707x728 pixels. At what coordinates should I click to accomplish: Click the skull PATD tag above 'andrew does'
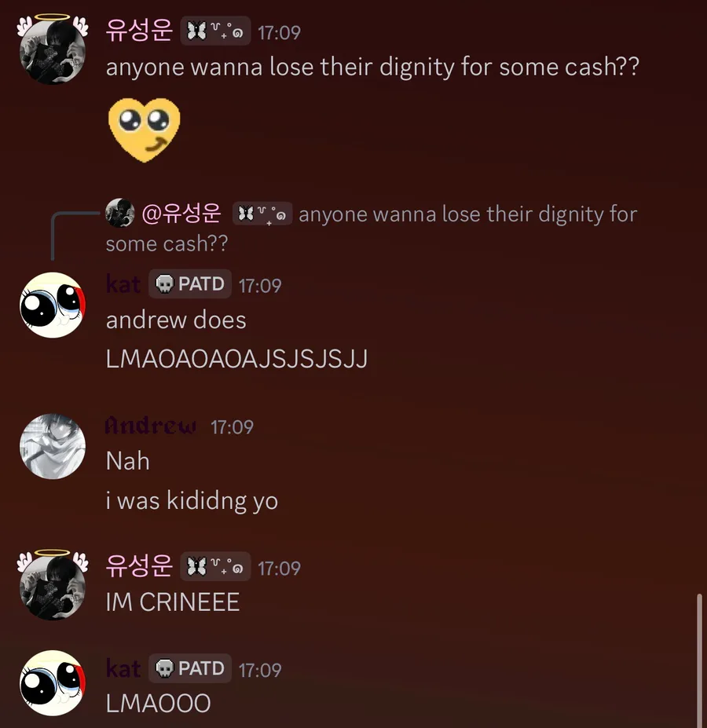point(190,284)
